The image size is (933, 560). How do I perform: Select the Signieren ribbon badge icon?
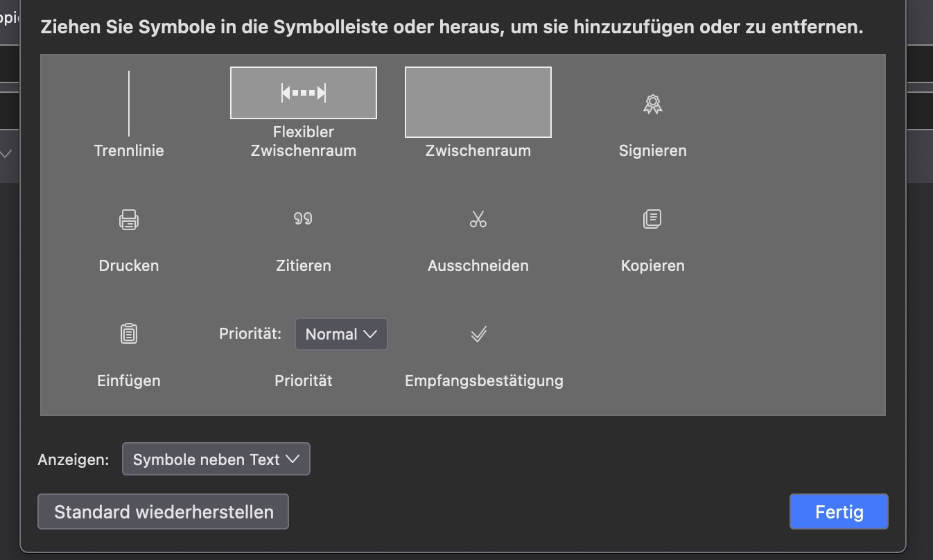click(x=652, y=105)
